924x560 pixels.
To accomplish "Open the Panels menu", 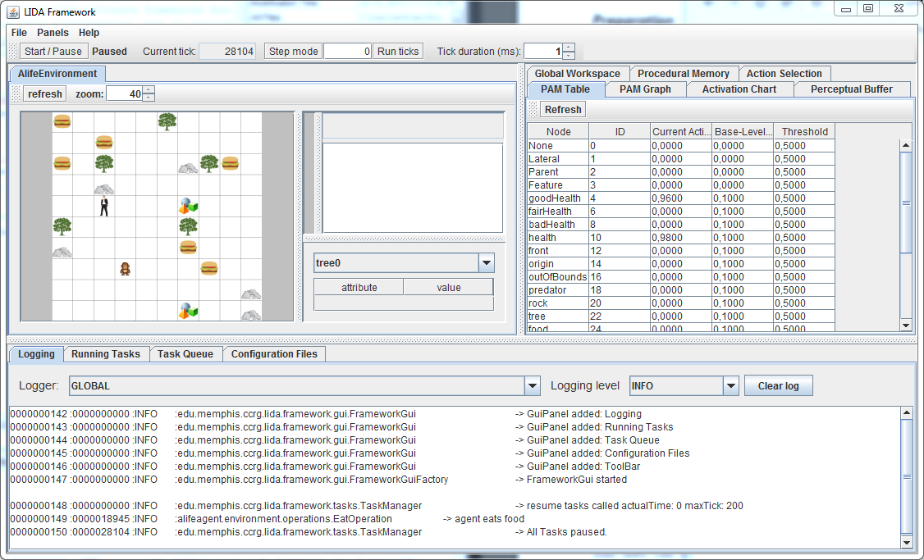I will (53, 33).
